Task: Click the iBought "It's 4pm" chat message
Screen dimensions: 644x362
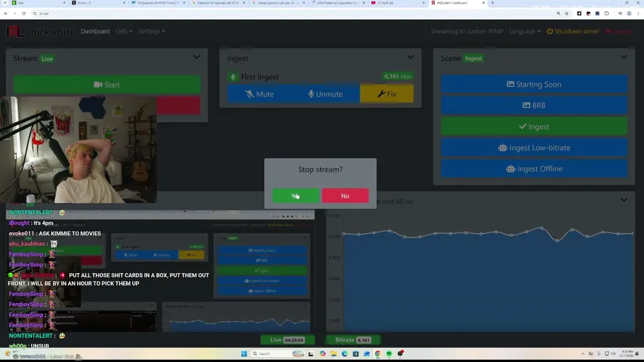Action: (x=31, y=223)
